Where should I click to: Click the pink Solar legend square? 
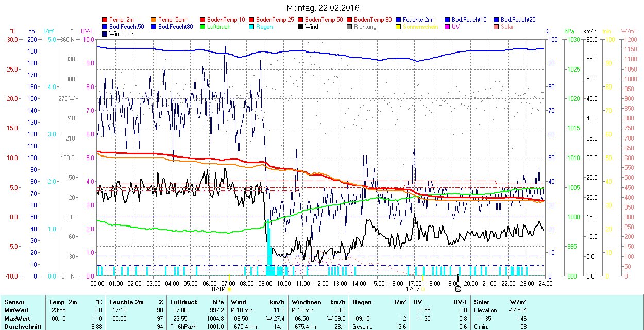pos(497,27)
